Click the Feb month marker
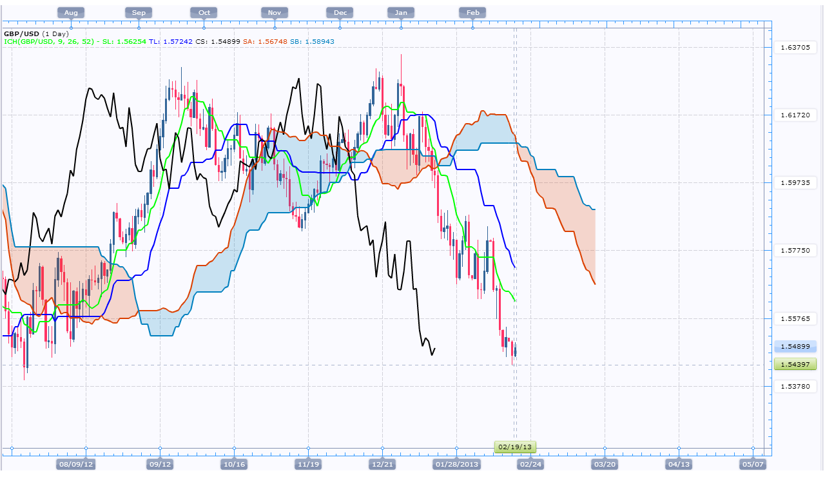 472,12
